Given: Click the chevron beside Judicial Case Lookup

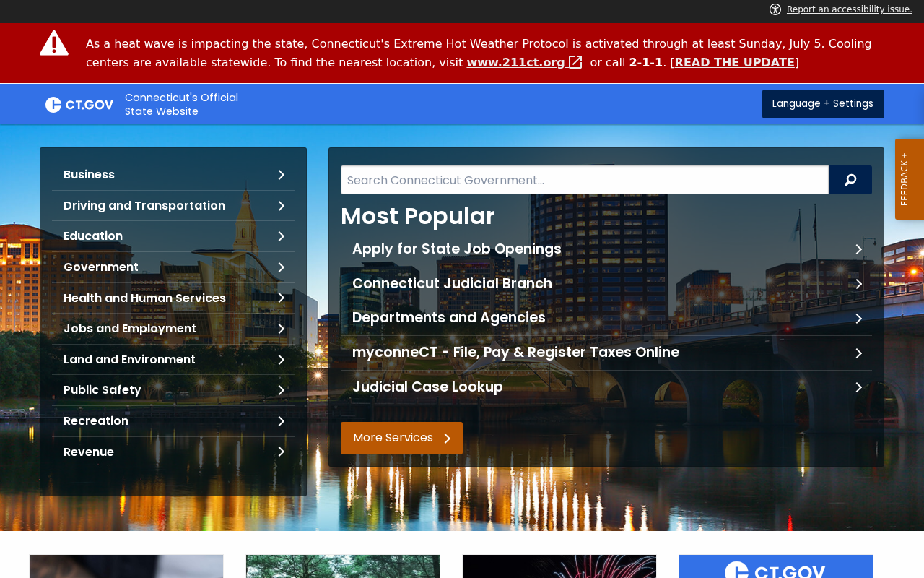Looking at the screenshot, I should pyautogui.click(x=859, y=387).
